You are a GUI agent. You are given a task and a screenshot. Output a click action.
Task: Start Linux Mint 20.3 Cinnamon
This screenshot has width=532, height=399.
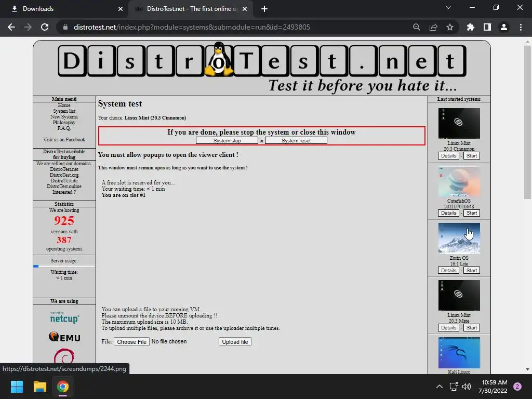coord(472,156)
